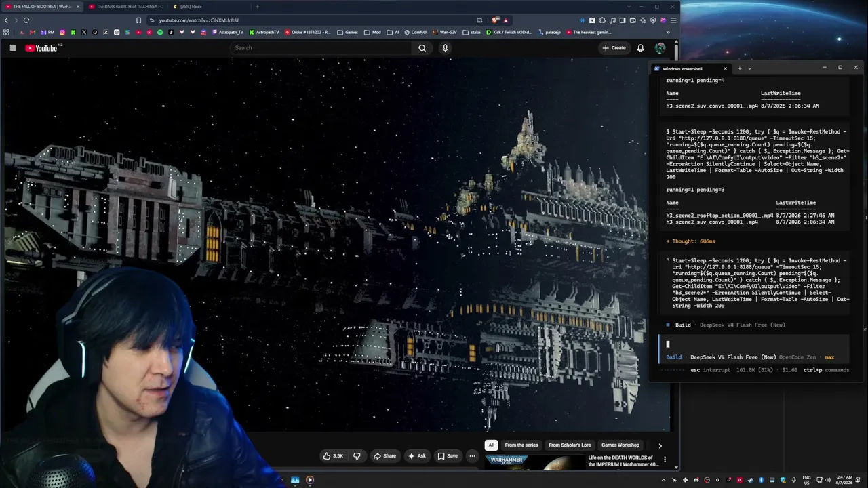Viewport: 868px width, 488px height.
Task: Open a new browser tab
Action: pyautogui.click(x=257, y=7)
